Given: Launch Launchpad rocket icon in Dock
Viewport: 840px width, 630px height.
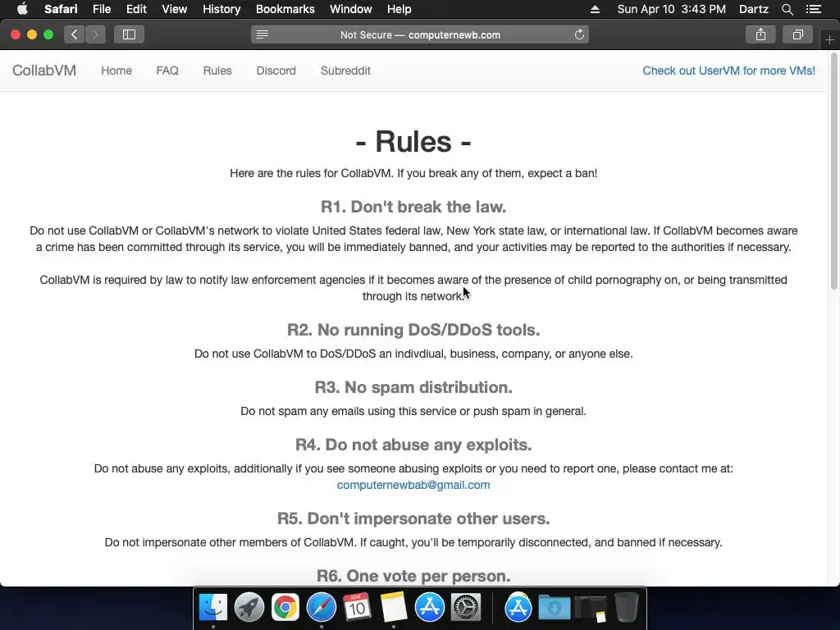Looking at the screenshot, I should coord(249,608).
